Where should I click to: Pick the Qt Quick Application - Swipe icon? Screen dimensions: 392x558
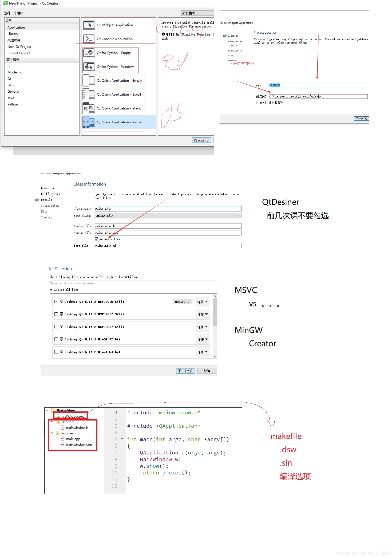(89, 122)
